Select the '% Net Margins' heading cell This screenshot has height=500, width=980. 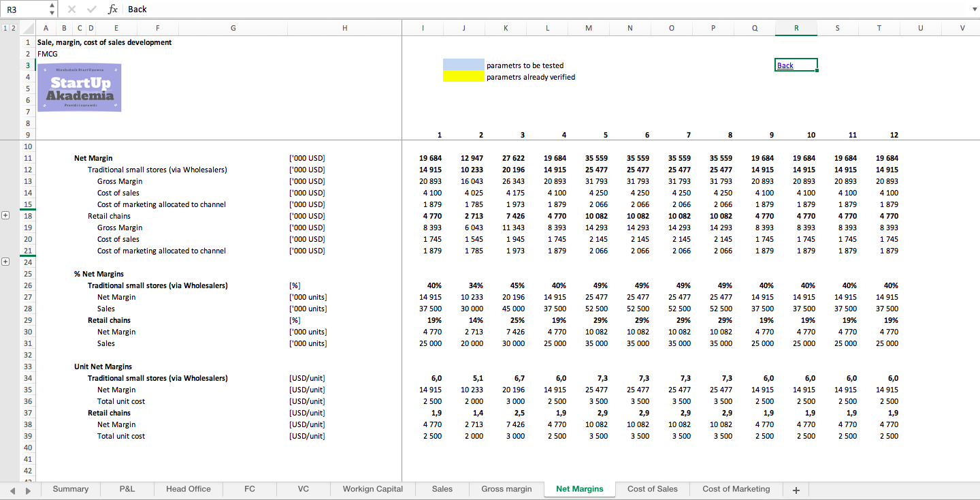pos(99,274)
